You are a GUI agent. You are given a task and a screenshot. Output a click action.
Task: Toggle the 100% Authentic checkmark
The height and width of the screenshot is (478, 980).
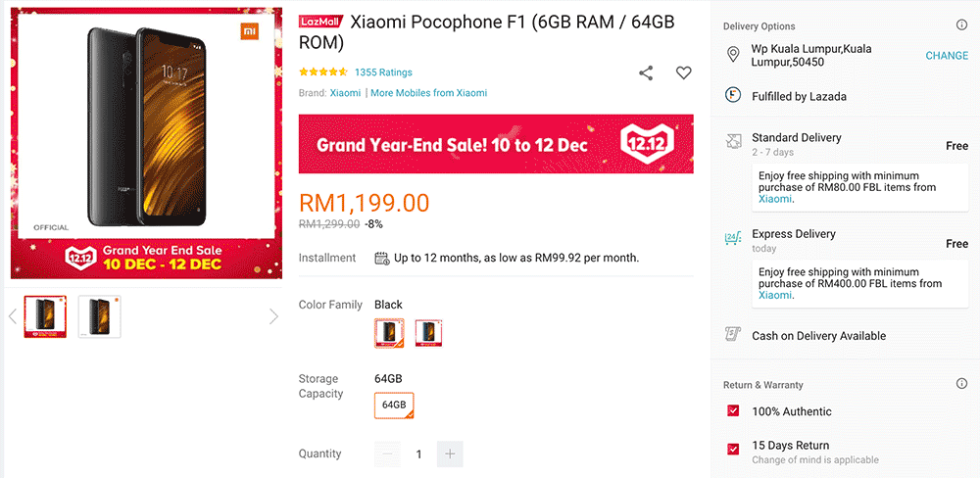[733, 411]
